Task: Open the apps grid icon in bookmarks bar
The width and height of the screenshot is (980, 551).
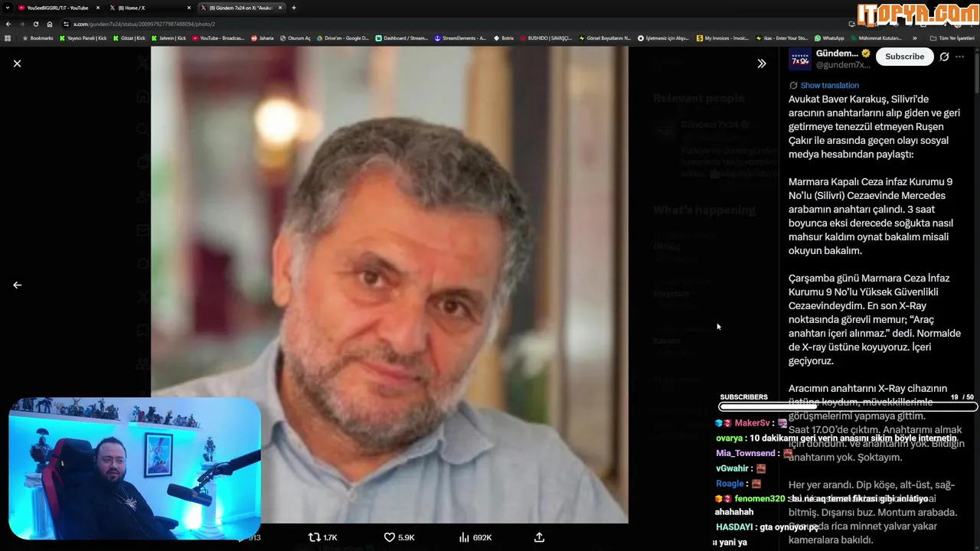Action: (x=8, y=38)
